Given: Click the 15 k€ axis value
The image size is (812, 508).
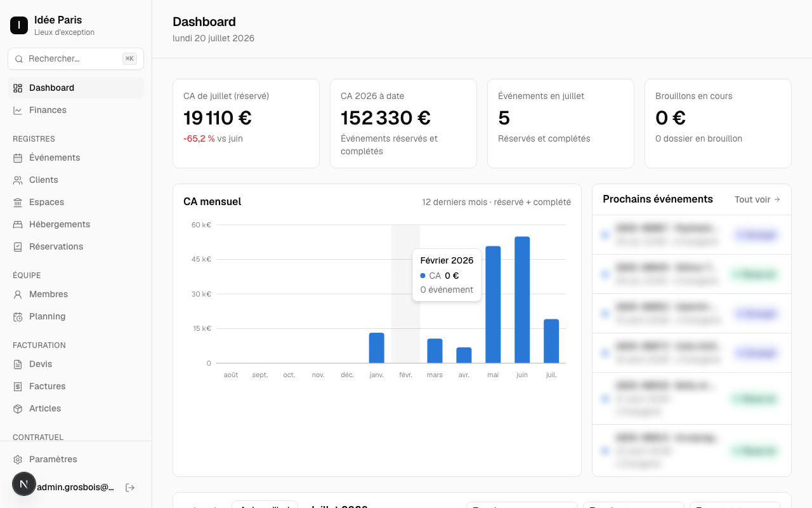Looking at the screenshot, I should pyautogui.click(x=201, y=328).
